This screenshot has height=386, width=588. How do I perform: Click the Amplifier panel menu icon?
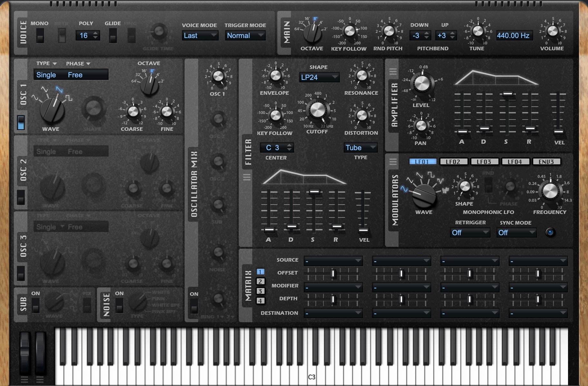(x=393, y=71)
